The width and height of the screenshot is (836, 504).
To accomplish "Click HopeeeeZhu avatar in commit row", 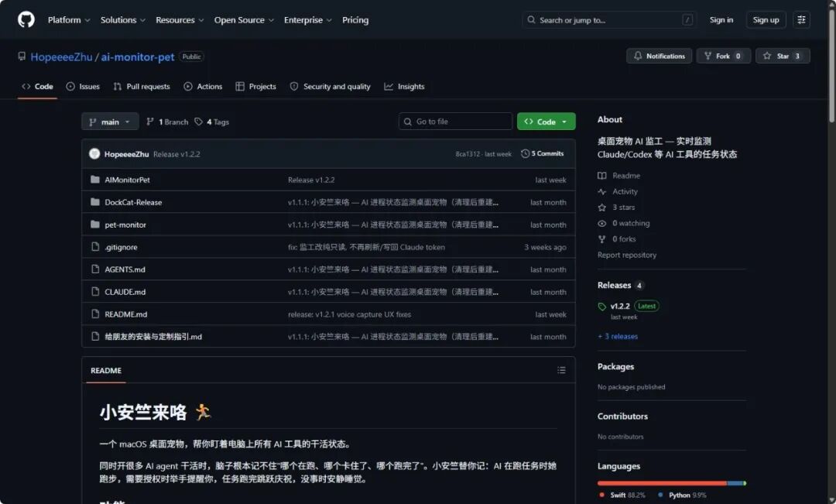I will (94, 153).
